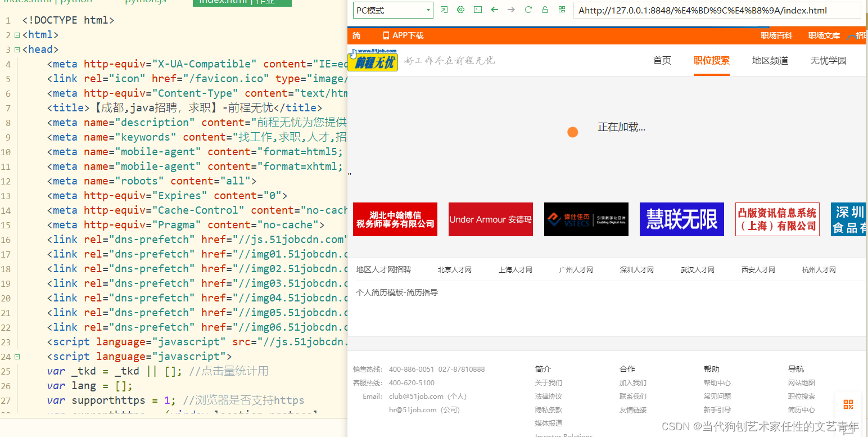Open preview in external browser icon

click(444, 10)
